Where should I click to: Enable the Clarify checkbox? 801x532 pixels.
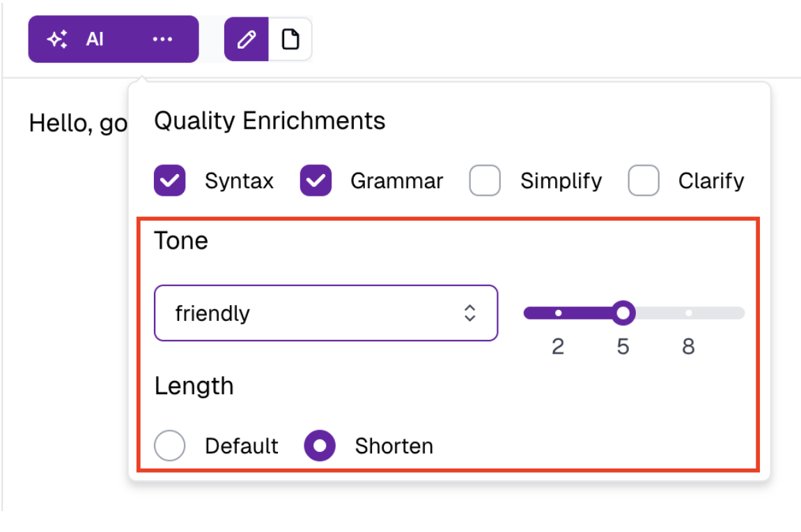[644, 181]
